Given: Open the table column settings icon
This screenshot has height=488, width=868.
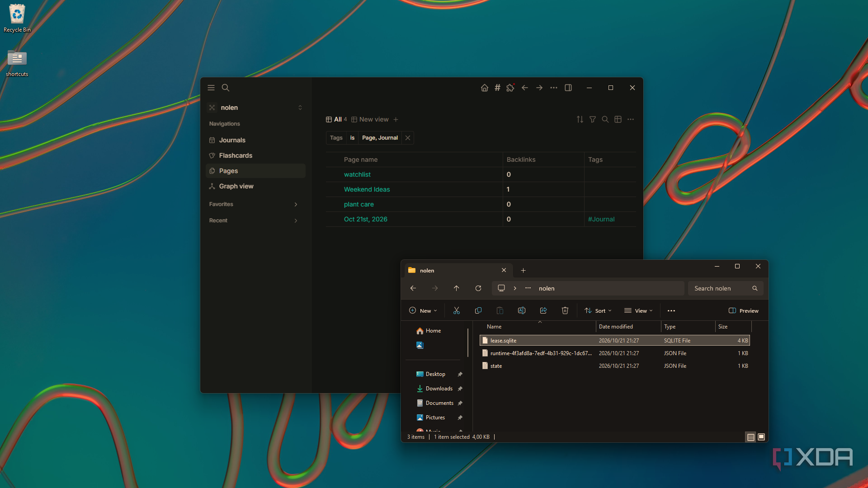Looking at the screenshot, I should (x=618, y=119).
